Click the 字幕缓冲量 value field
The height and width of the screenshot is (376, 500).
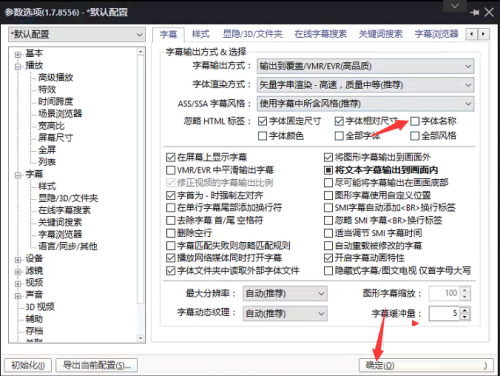tap(444, 313)
